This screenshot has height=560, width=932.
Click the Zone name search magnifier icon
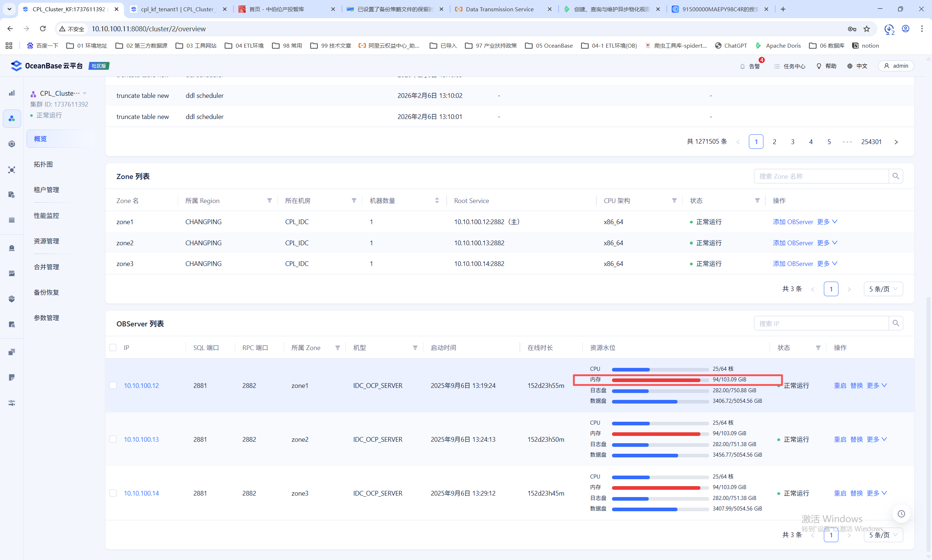(895, 176)
